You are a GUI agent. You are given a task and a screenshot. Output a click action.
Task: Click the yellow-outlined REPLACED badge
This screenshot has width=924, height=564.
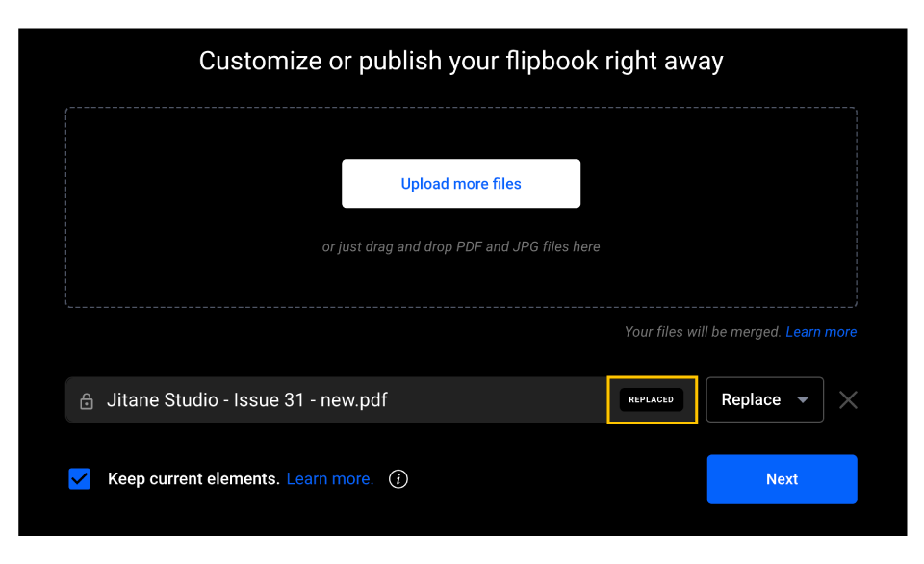(652, 399)
